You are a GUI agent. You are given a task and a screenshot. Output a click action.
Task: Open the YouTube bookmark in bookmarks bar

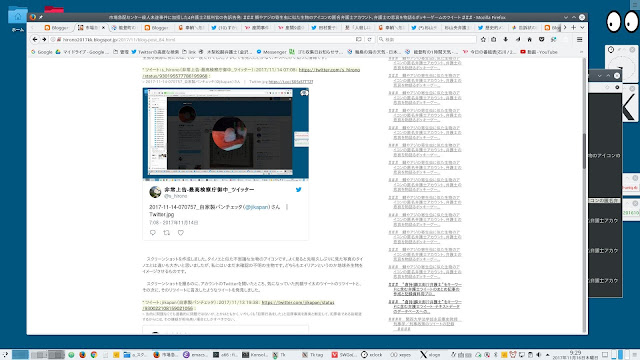539,52
